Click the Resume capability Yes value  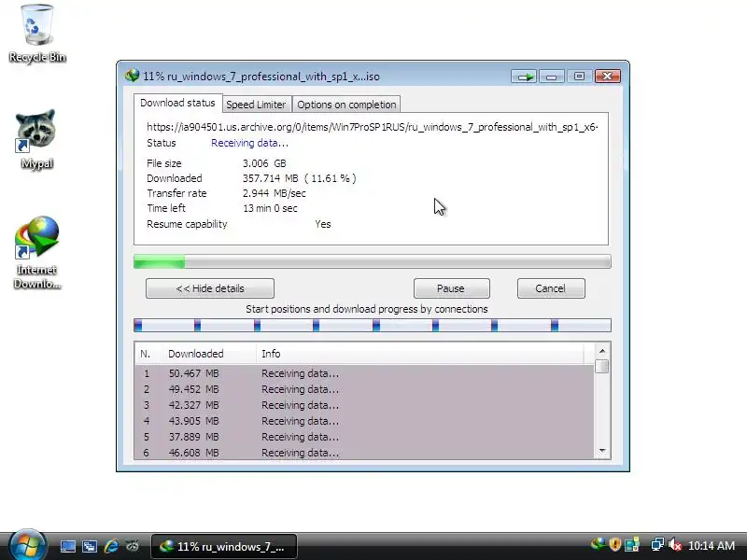322,224
